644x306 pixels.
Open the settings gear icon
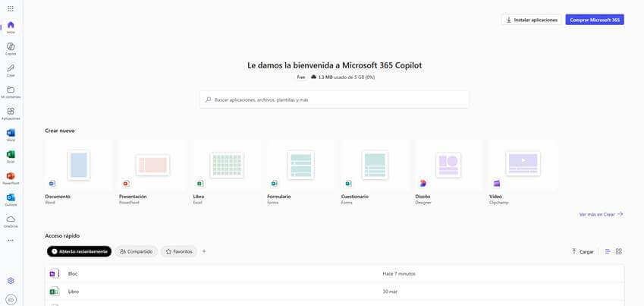click(11, 280)
